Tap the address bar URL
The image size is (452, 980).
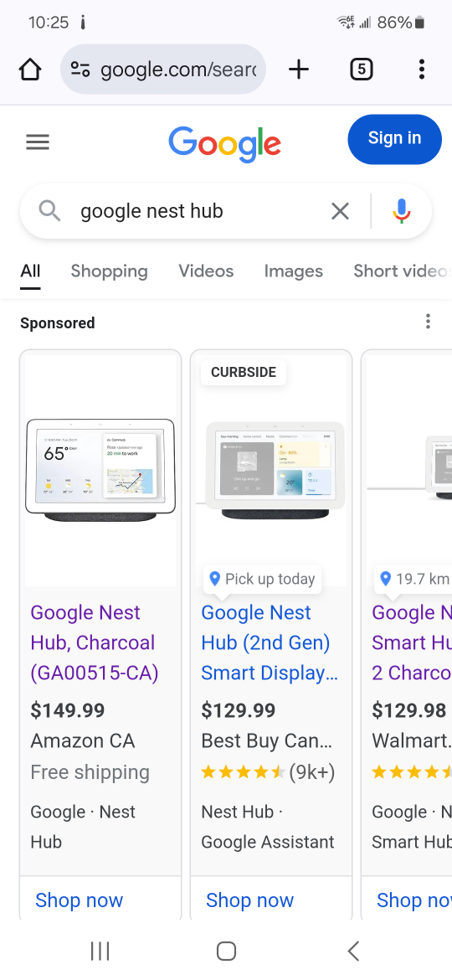pyautogui.click(x=178, y=70)
